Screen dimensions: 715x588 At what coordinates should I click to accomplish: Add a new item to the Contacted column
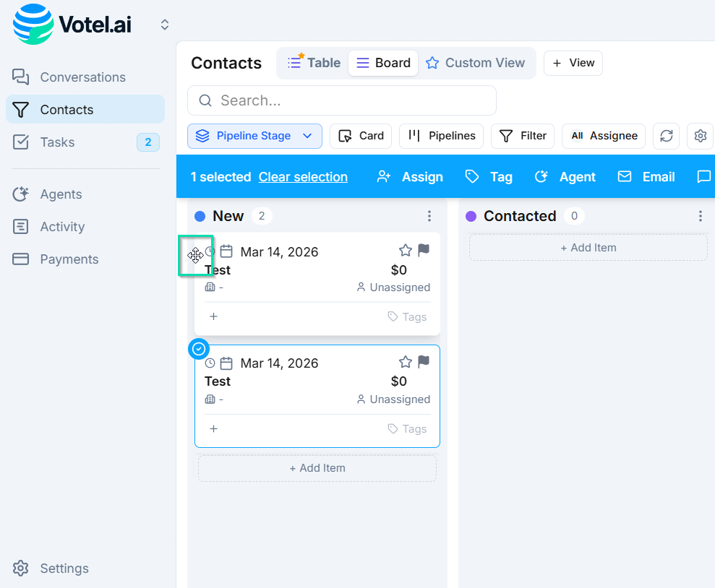click(x=588, y=247)
